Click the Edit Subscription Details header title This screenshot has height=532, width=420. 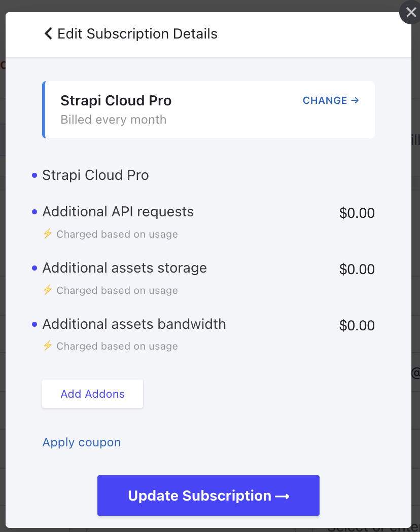pyautogui.click(x=137, y=34)
